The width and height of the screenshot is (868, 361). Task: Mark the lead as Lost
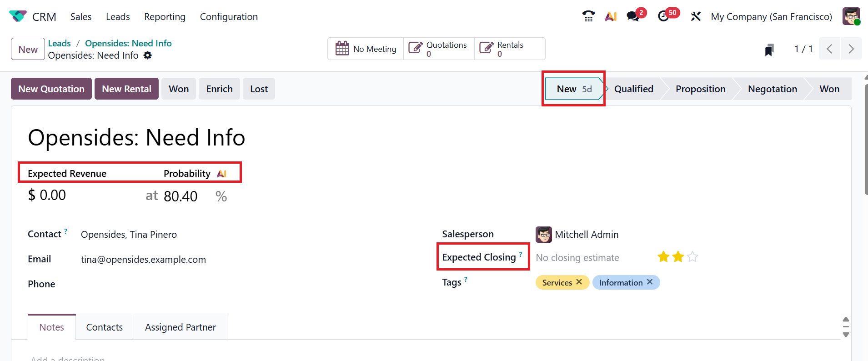[x=259, y=89]
